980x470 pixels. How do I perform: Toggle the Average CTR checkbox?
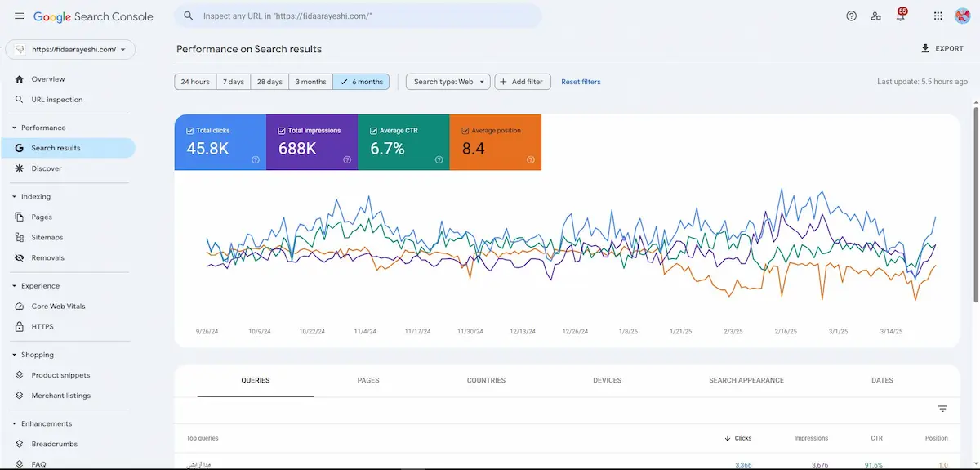coord(373,131)
